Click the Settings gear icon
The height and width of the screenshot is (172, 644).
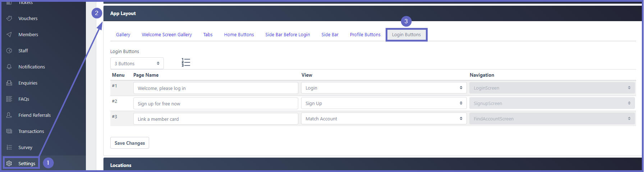(9, 163)
